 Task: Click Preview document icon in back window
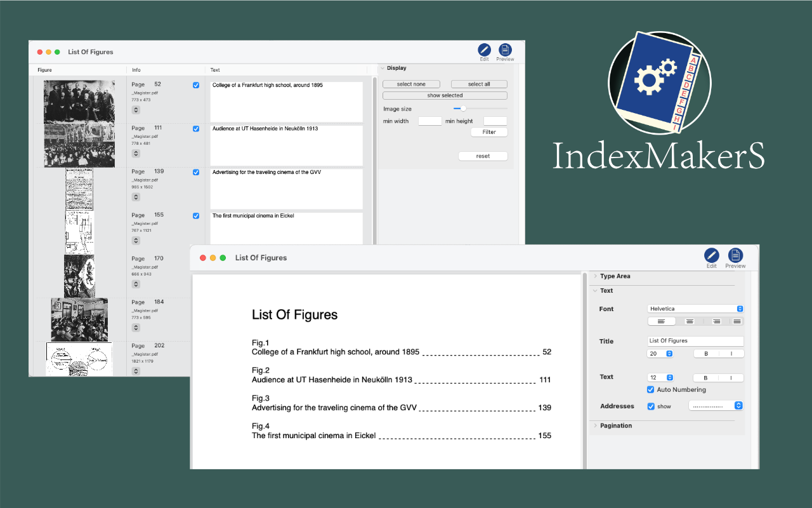pos(505,50)
